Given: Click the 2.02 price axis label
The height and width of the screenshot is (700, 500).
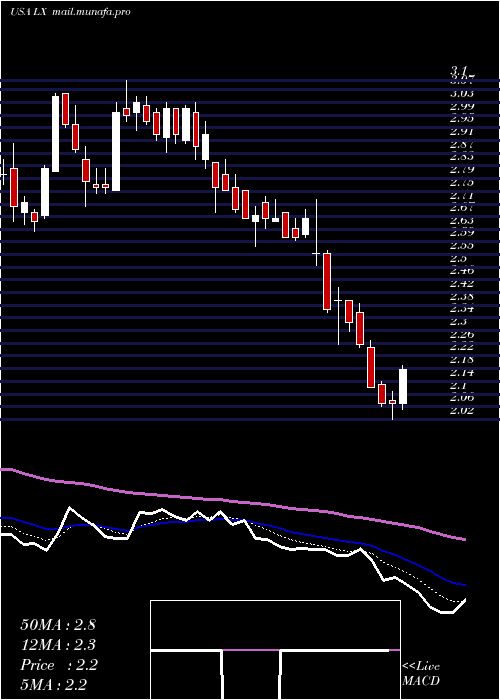Looking at the screenshot, I should (462, 410).
